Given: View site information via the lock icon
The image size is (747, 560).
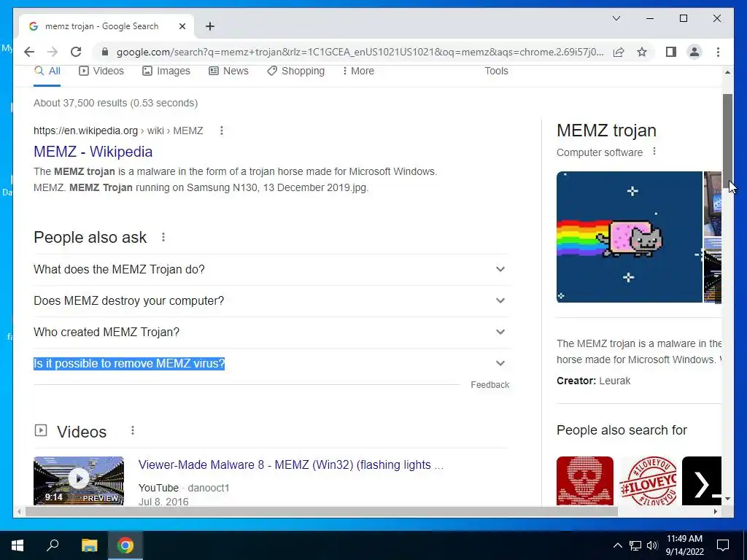Looking at the screenshot, I should coord(105,52).
